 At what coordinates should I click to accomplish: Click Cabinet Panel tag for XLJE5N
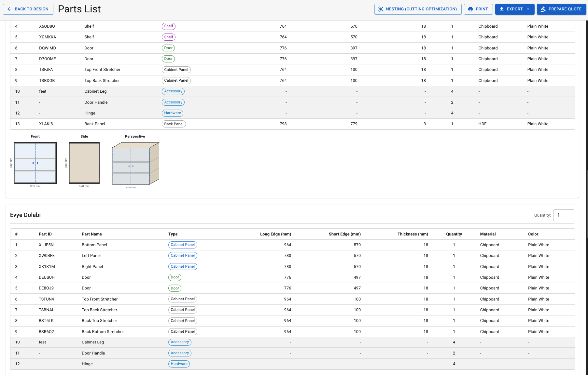(183, 245)
